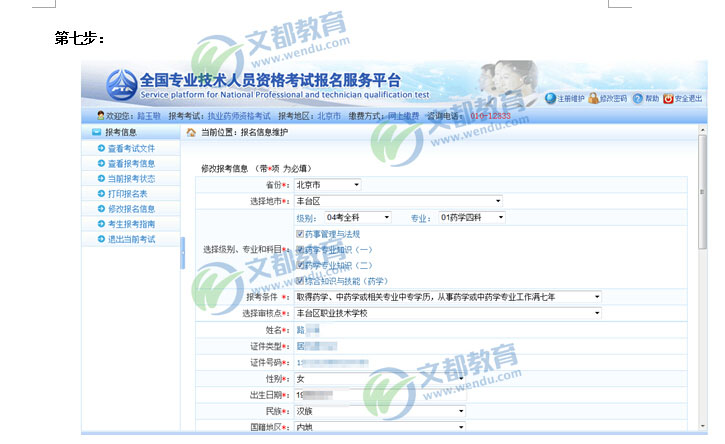Click inside the 姓名 field
Viewport: 725px width, 444px height.
point(308,330)
